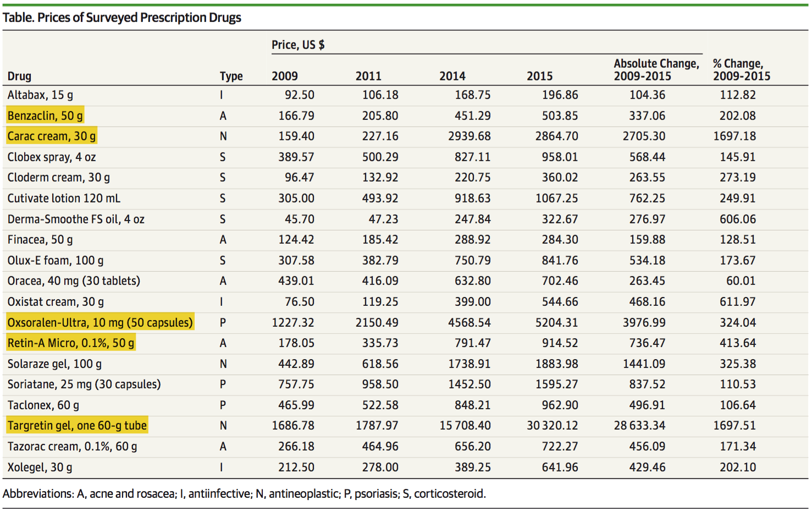Click Targretin gel's 2015 price 30 320.12

(x=552, y=426)
